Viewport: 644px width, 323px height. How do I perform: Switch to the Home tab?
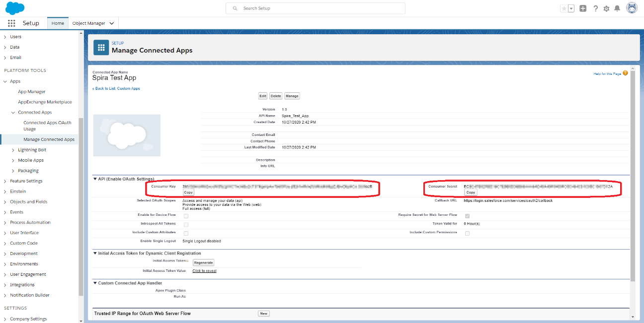58,23
